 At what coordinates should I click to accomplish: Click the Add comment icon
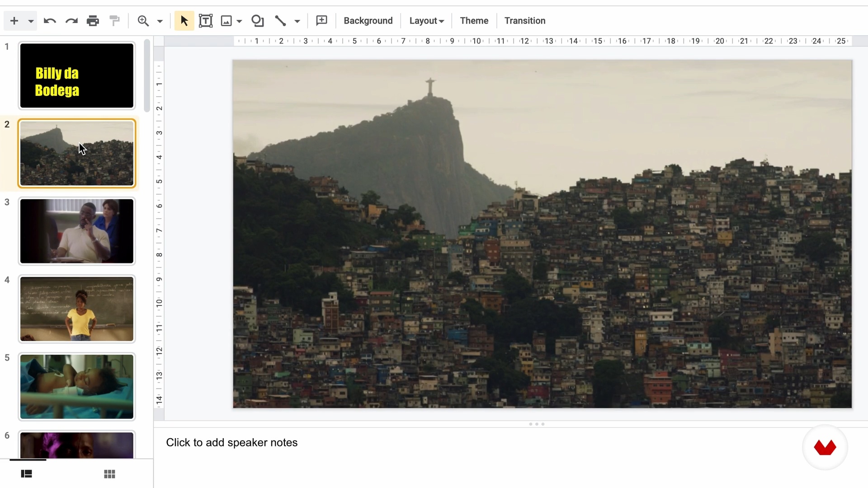point(321,21)
